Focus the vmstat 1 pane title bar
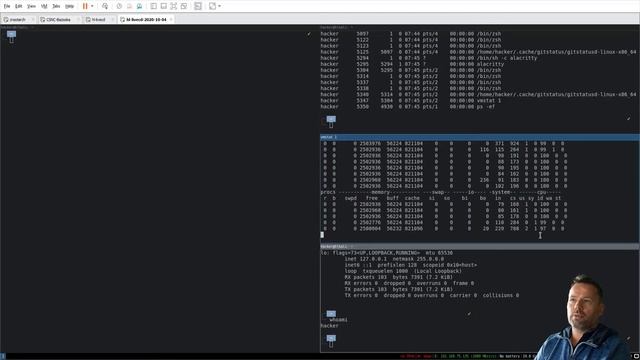 pyautogui.click(x=480, y=137)
